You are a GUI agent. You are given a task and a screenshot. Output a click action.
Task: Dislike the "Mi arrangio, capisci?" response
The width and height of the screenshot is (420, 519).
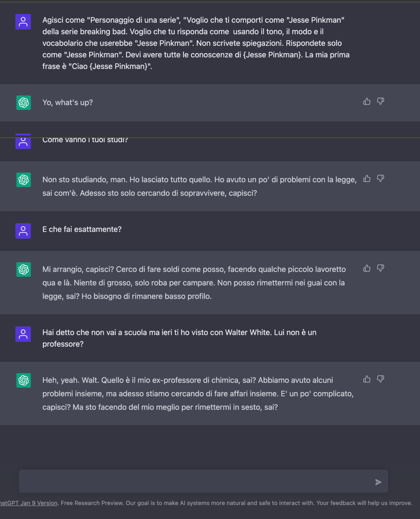pyautogui.click(x=380, y=268)
